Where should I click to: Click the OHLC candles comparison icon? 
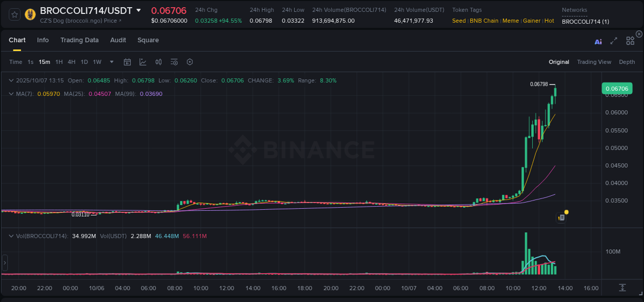(158, 61)
